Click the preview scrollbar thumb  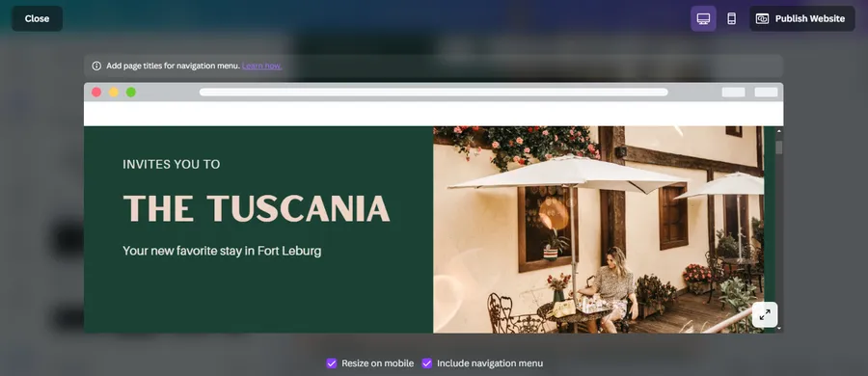[x=779, y=148]
